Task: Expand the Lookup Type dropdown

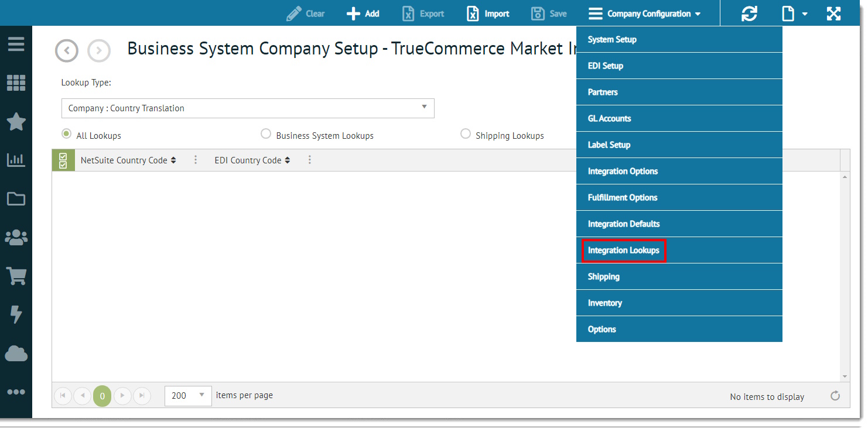Action: (x=248, y=108)
